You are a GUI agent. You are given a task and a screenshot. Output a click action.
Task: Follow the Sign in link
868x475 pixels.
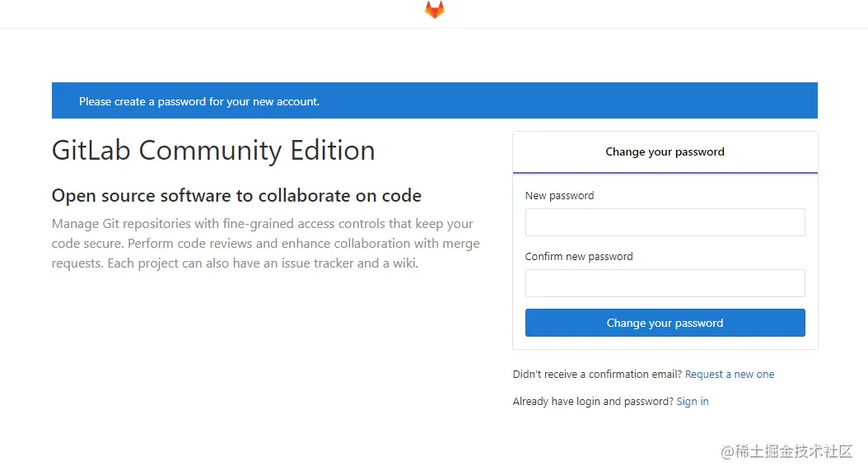(x=693, y=402)
